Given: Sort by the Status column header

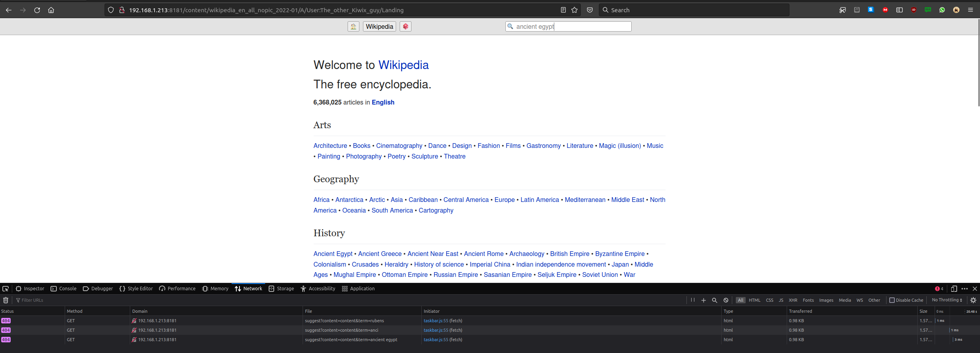Looking at the screenshot, I should 32,311.
